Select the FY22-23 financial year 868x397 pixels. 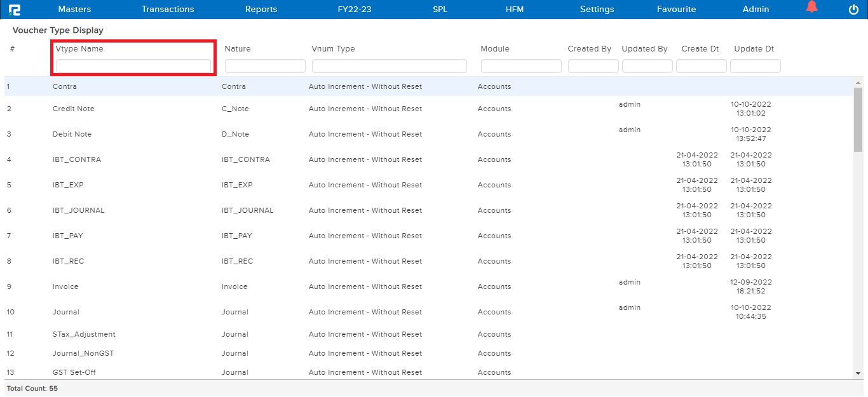click(x=355, y=9)
